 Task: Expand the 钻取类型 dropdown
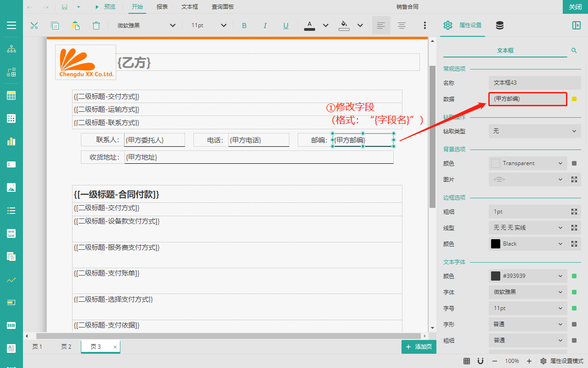(x=535, y=131)
